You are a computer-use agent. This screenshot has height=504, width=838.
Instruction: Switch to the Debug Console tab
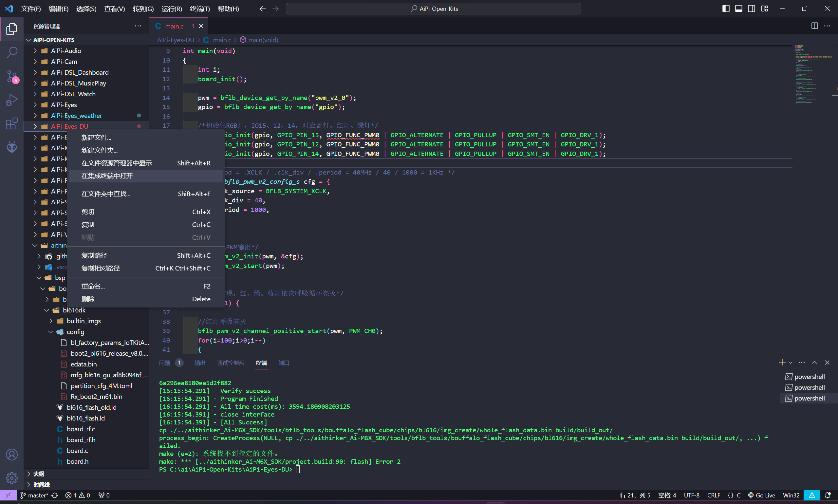[231, 363]
